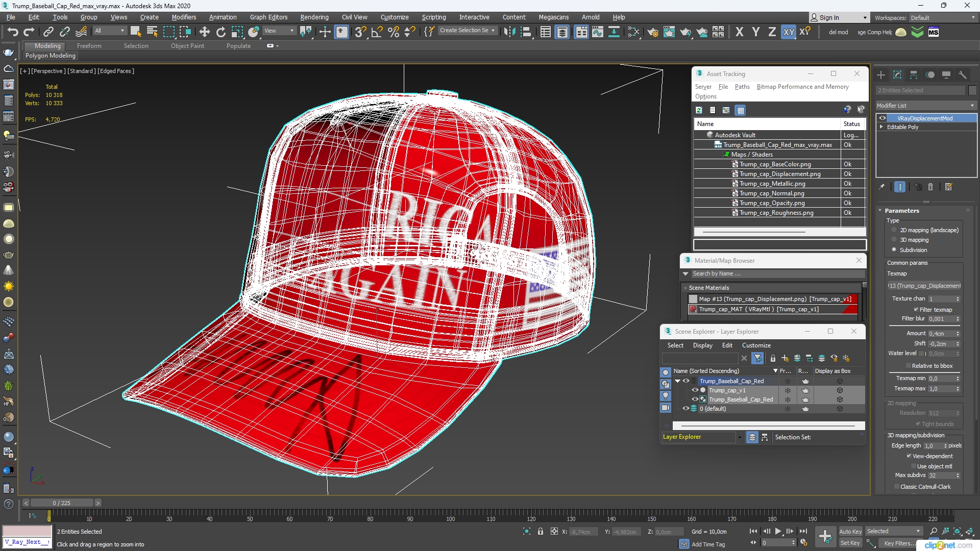Expand the Editable Poly modifier entry
The image size is (980, 551).
coord(881,127)
